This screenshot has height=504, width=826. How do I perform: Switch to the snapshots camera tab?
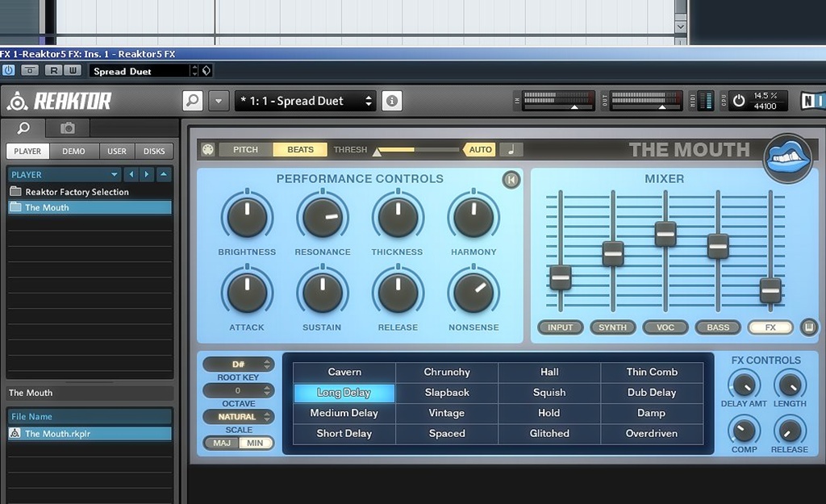pyautogui.click(x=68, y=128)
